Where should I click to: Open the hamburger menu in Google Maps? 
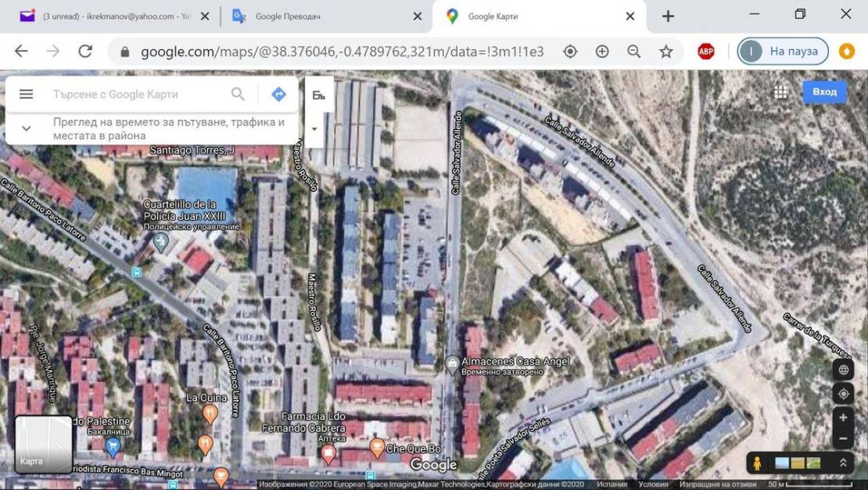[x=26, y=93]
